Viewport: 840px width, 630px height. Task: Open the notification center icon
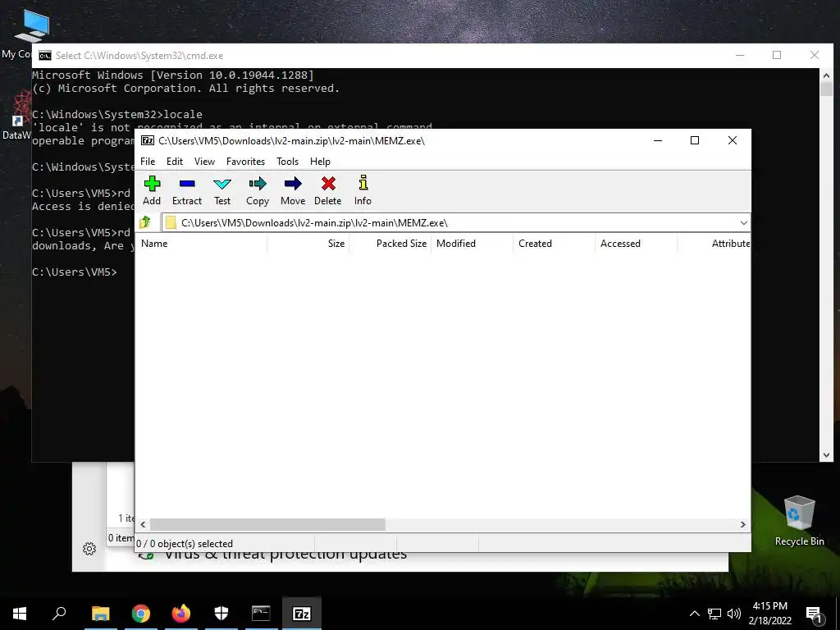tap(814, 615)
